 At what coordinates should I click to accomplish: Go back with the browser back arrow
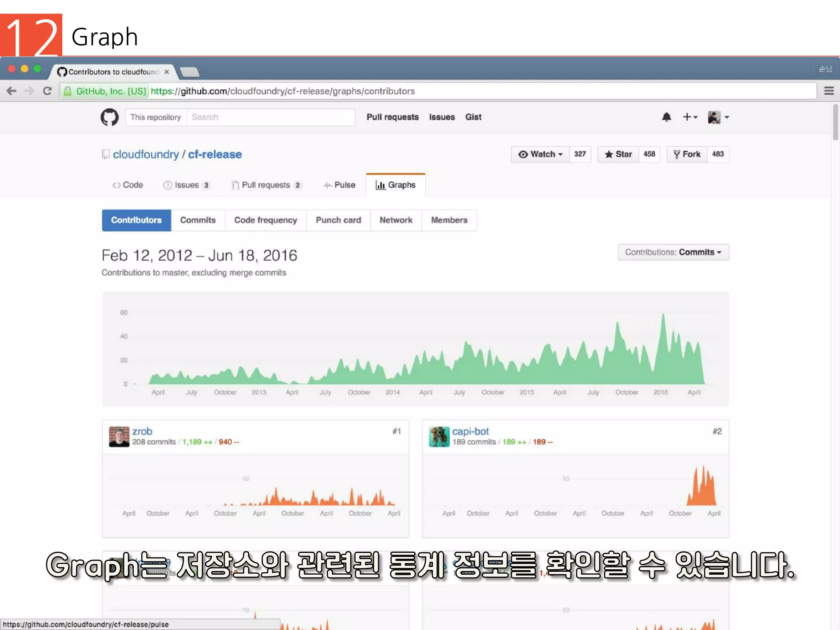coord(11,91)
